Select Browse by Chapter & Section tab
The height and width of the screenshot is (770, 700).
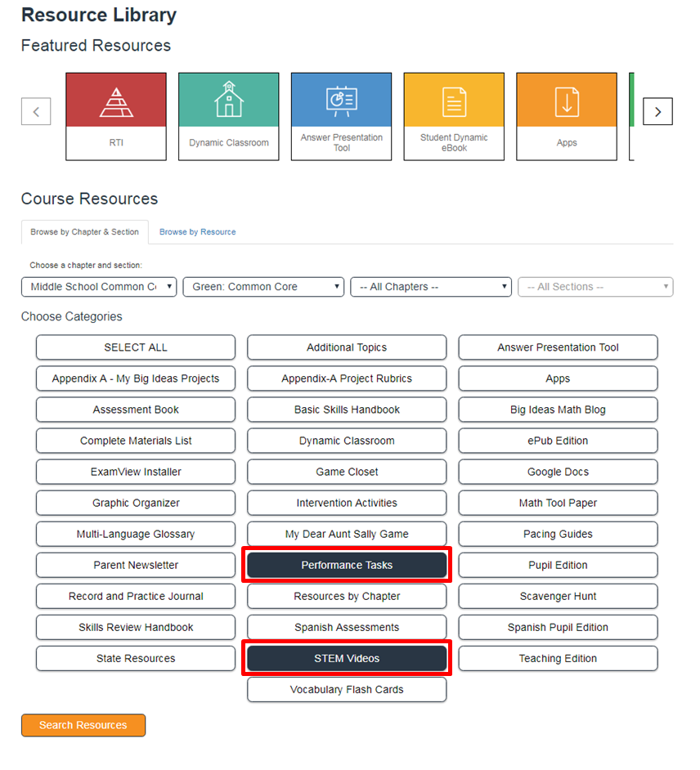(x=85, y=232)
